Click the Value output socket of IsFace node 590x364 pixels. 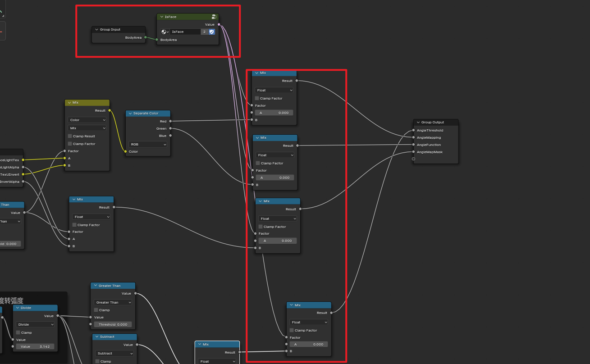tap(219, 25)
